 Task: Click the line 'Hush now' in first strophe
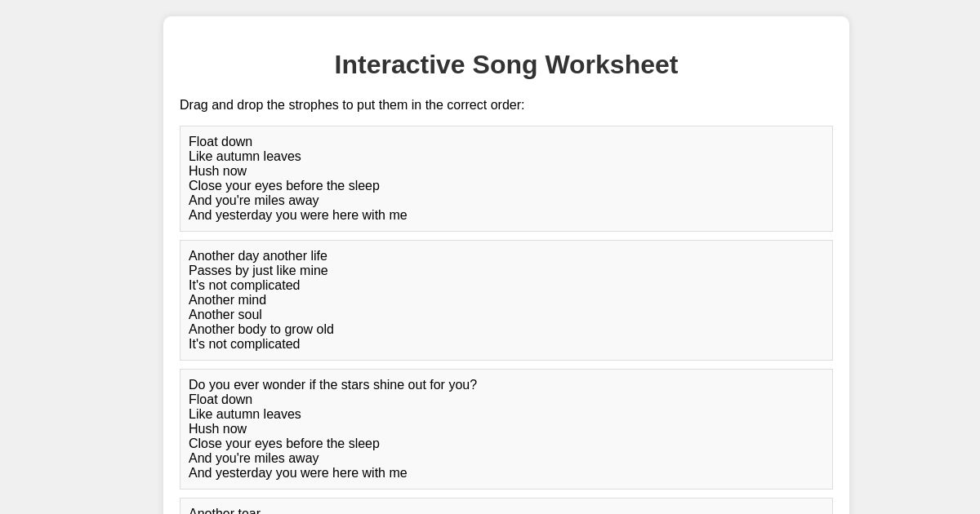(217, 171)
